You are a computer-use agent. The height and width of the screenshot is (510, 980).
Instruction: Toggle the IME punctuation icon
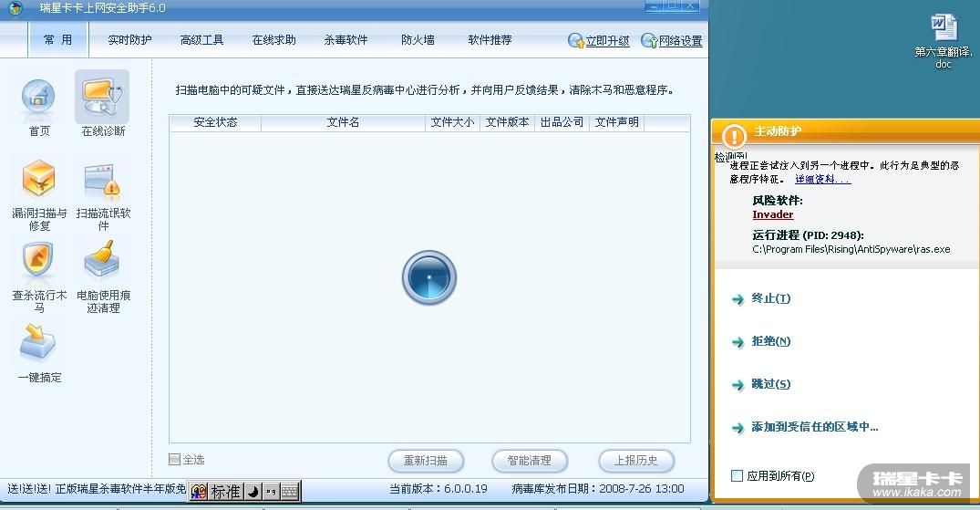tap(272, 491)
